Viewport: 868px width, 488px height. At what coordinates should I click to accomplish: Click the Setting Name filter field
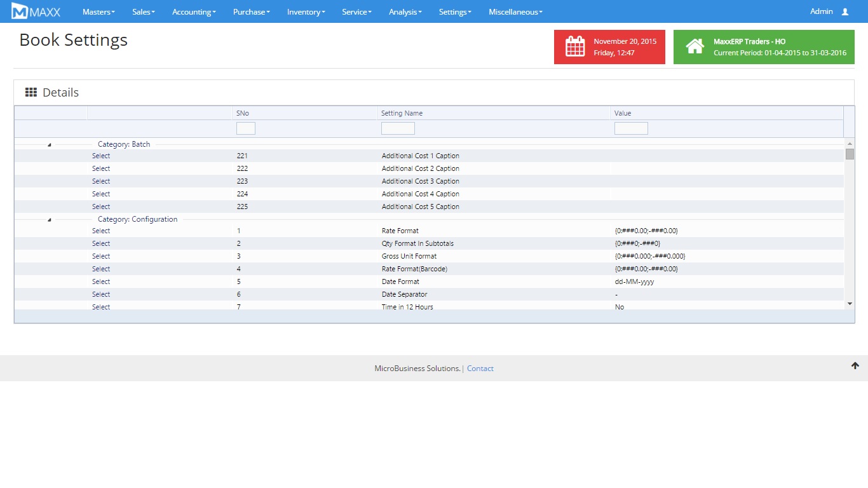click(x=398, y=128)
